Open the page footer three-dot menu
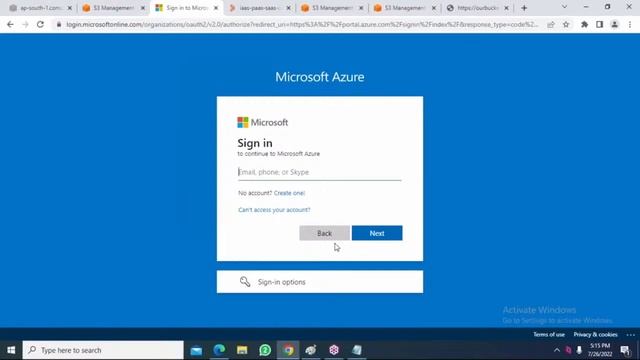The height and width of the screenshot is (360, 640). (x=631, y=335)
